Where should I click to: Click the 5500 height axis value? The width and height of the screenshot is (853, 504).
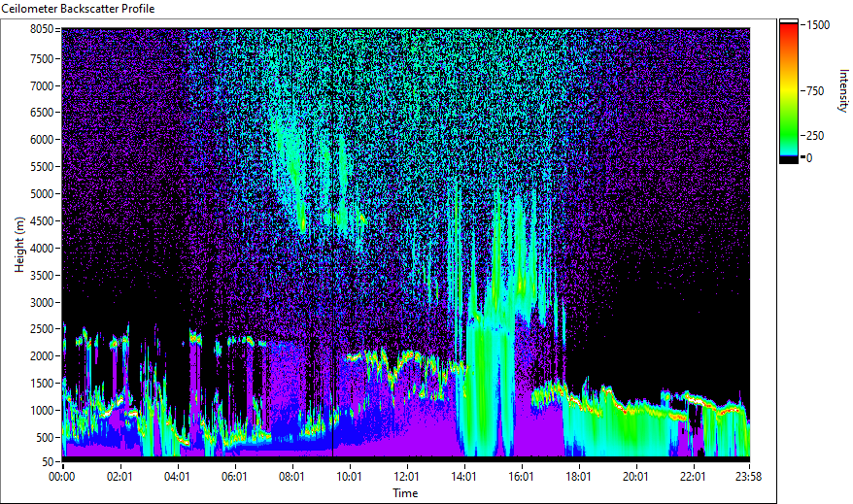pyautogui.click(x=42, y=167)
